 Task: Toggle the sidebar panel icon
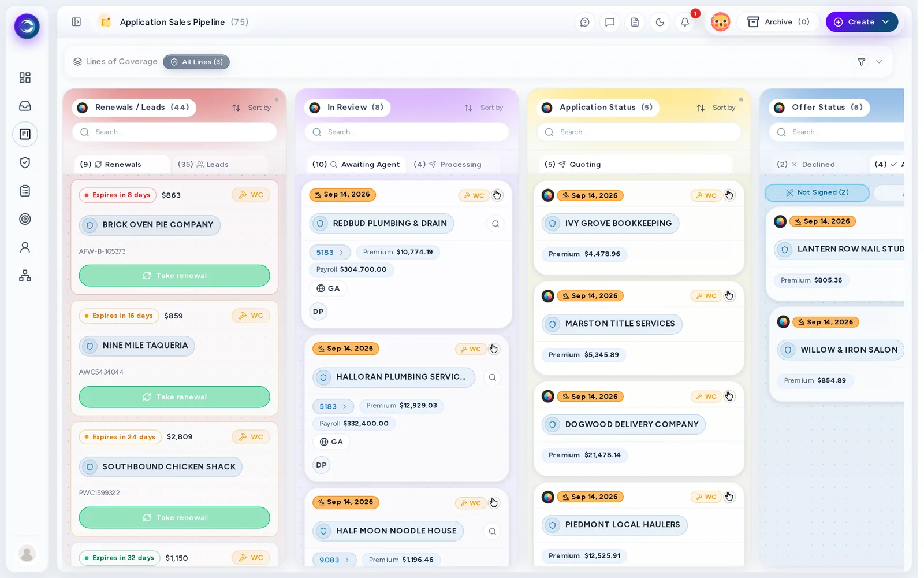(x=76, y=22)
